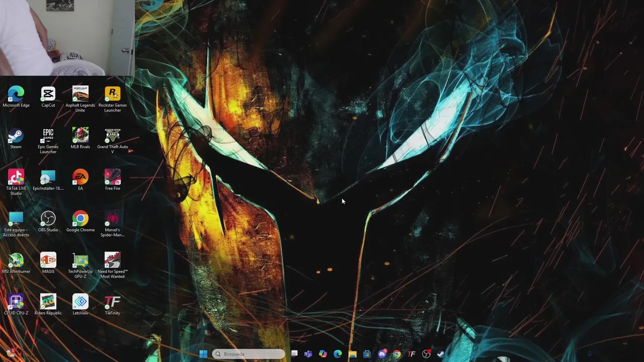644x362 pixels.
Task: Click the TikFinity desktop shortcut
Action: tap(113, 305)
